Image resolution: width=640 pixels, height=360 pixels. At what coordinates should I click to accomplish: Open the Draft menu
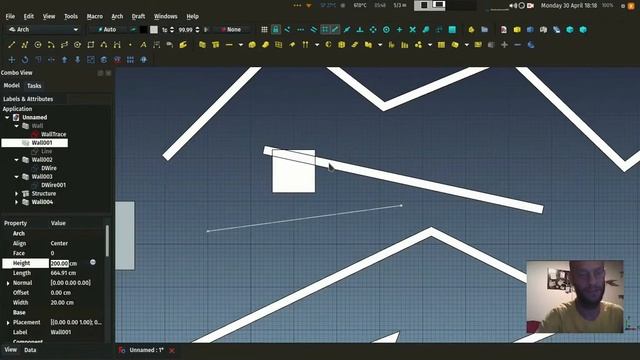click(138, 16)
